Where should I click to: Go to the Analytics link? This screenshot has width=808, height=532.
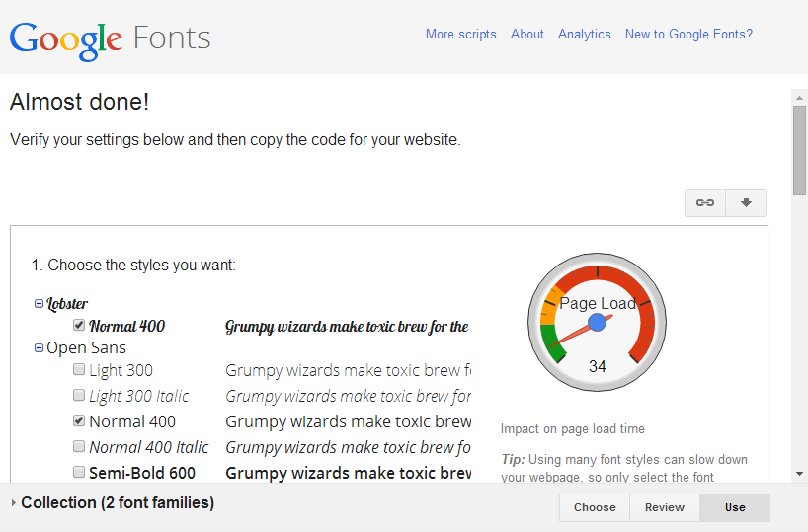pyautogui.click(x=585, y=34)
